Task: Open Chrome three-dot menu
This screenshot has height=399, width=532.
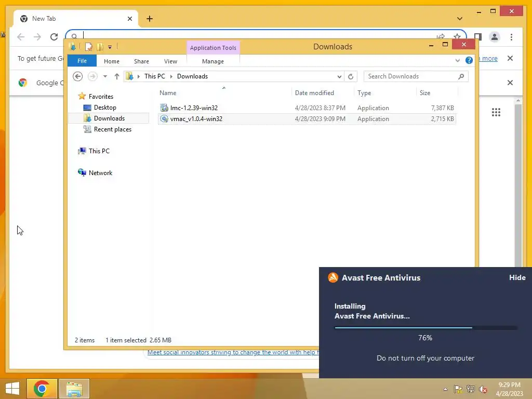Action: point(511,37)
